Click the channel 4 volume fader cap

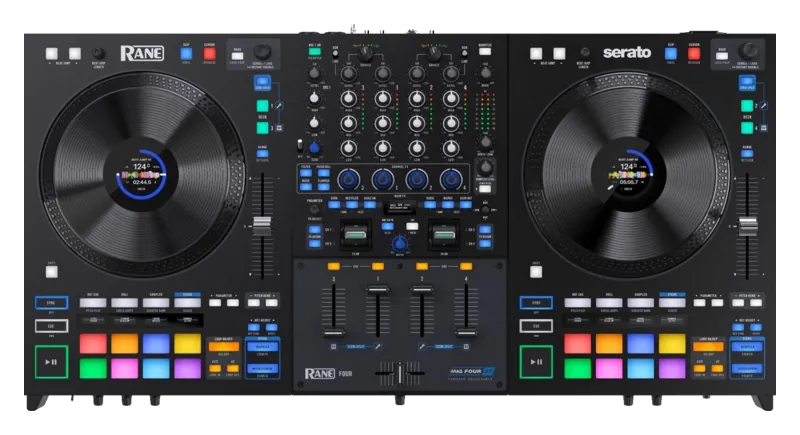pos(466,333)
